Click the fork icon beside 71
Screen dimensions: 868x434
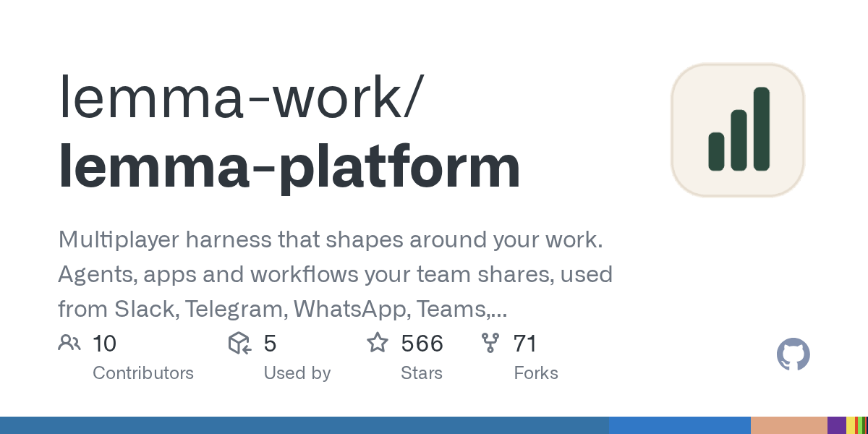tap(490, 343)
